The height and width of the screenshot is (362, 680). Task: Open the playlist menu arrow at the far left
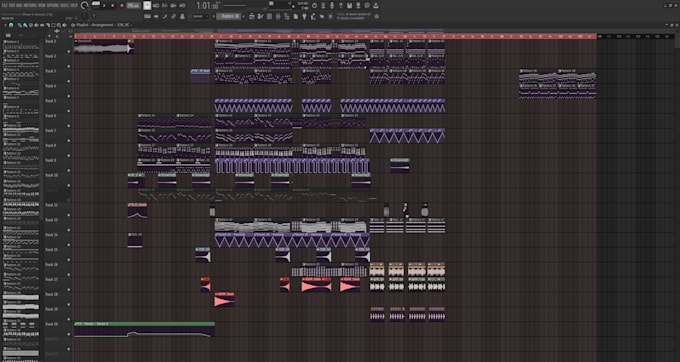tap(5, 25)
